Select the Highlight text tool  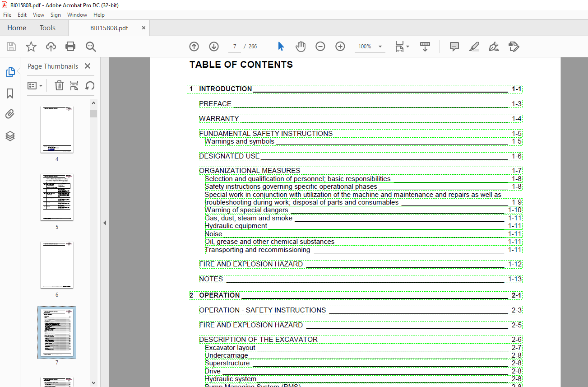click(x=474, y=47)
